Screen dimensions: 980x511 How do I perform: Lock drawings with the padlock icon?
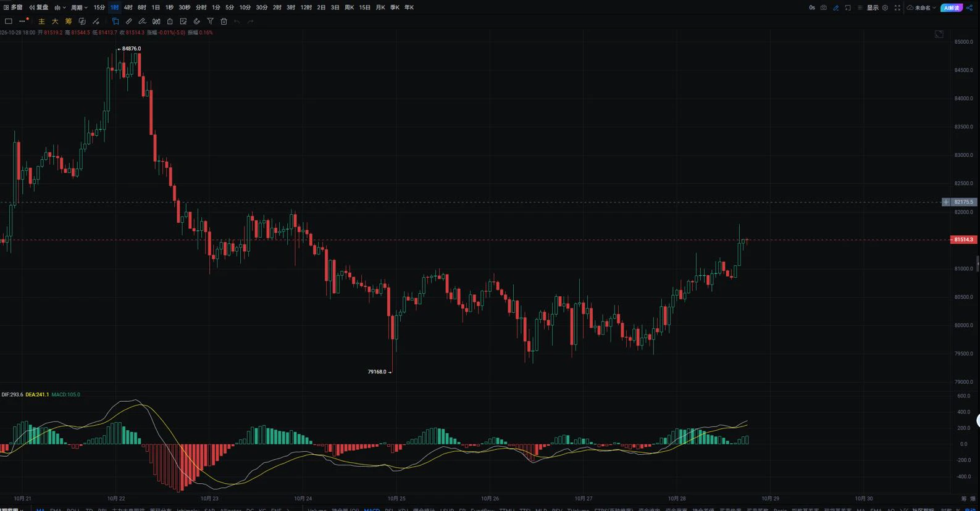pos(170,21)
